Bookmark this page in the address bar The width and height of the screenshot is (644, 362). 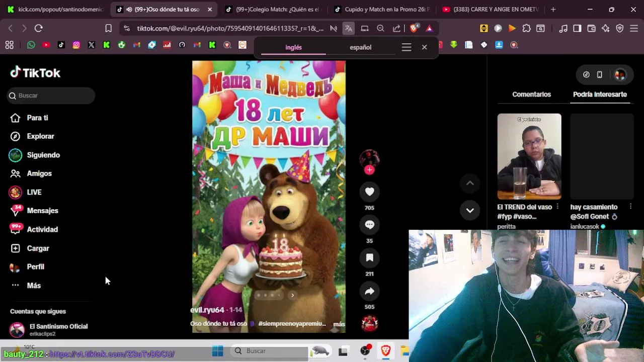tap(108, 28)
